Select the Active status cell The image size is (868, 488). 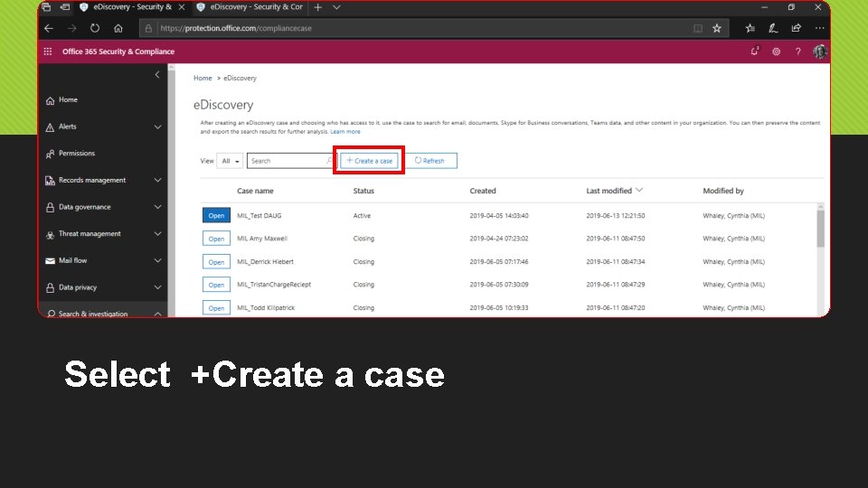pos(362,216)
